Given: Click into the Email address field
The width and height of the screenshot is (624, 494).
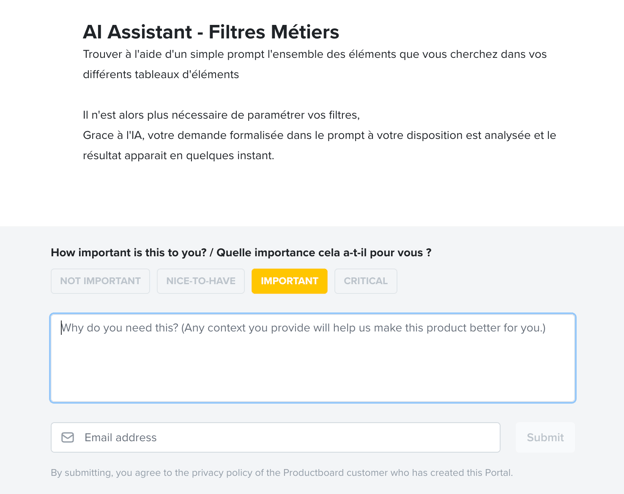Looking at the screenshot, I should (x=275, y=437).
